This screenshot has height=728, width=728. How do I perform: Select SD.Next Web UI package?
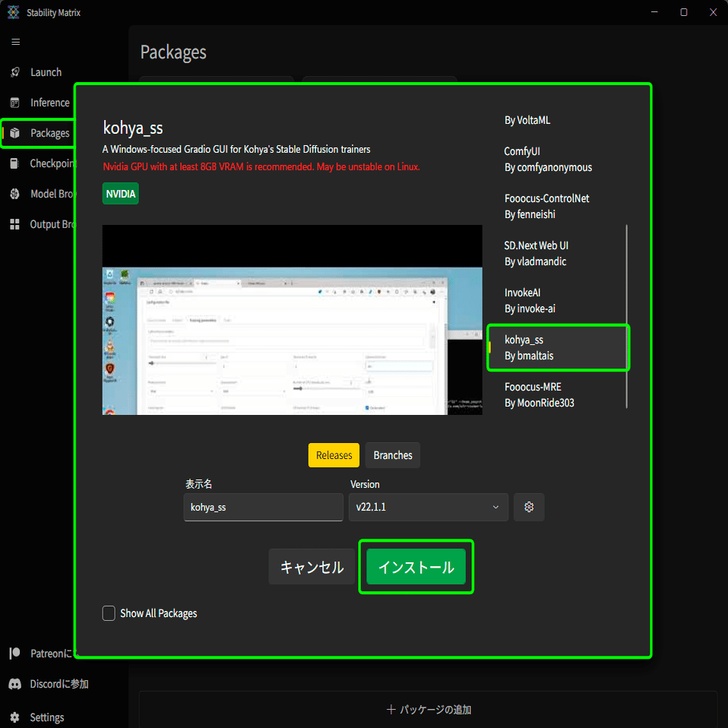point(557,254)
